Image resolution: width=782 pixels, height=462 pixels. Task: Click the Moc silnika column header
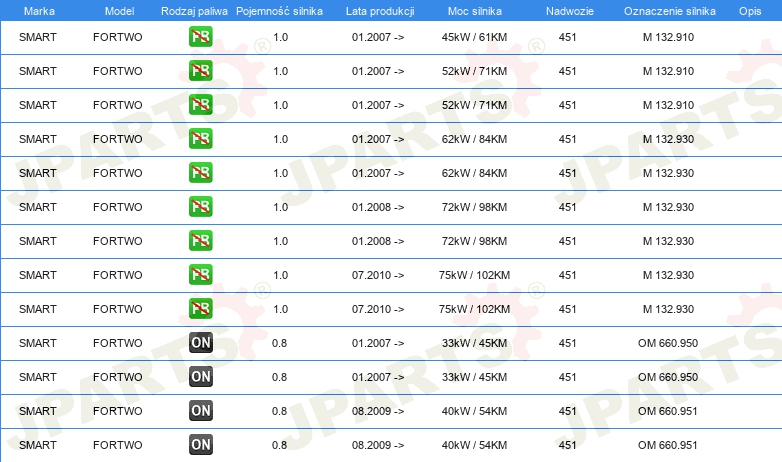point(475,11)
